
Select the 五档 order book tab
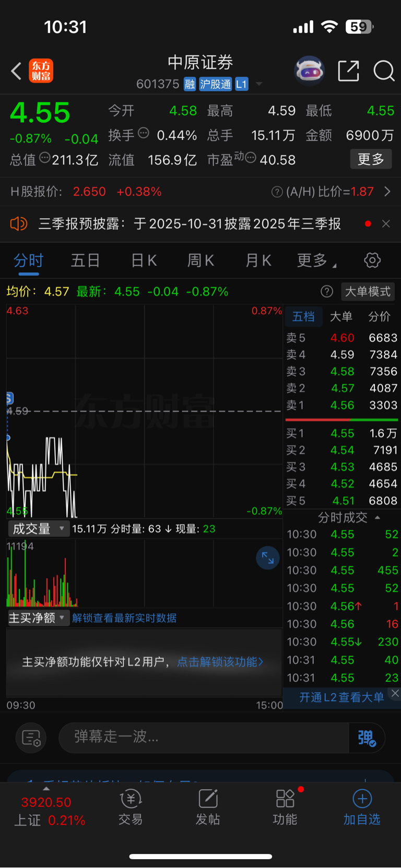(303, 316)
